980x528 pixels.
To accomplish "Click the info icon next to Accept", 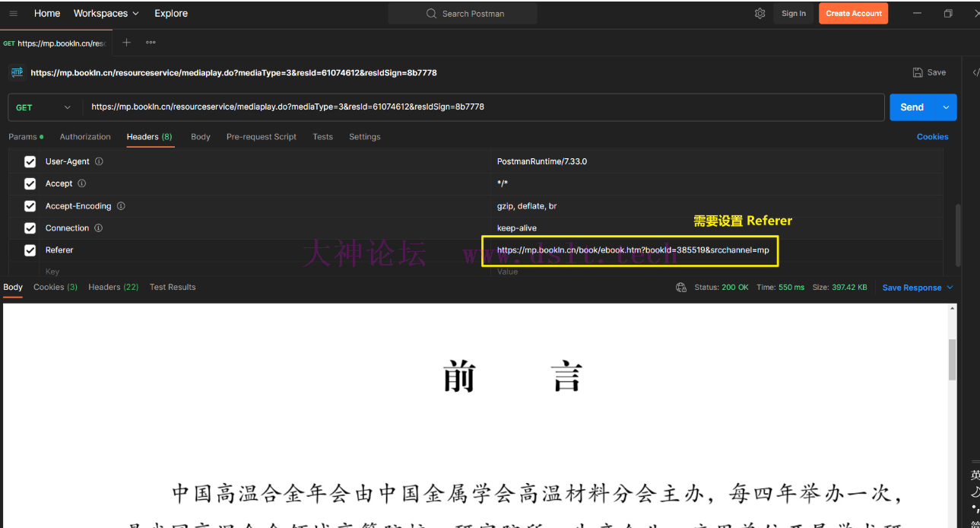I will coord(81,183).
